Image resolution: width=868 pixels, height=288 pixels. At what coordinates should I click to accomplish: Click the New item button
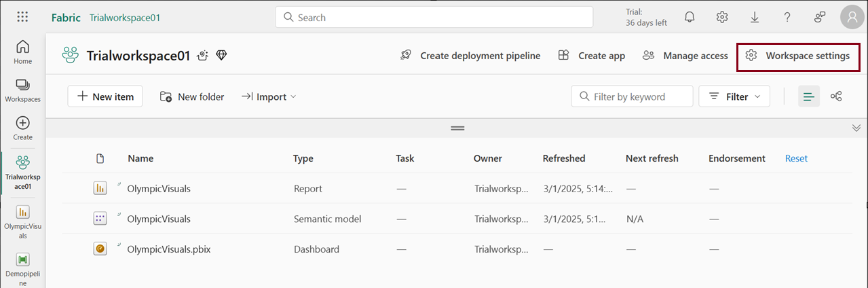click(105, 96)
